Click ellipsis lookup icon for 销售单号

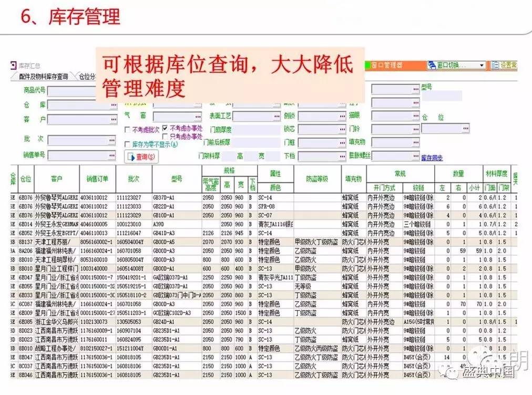click(x=112, y=155)
